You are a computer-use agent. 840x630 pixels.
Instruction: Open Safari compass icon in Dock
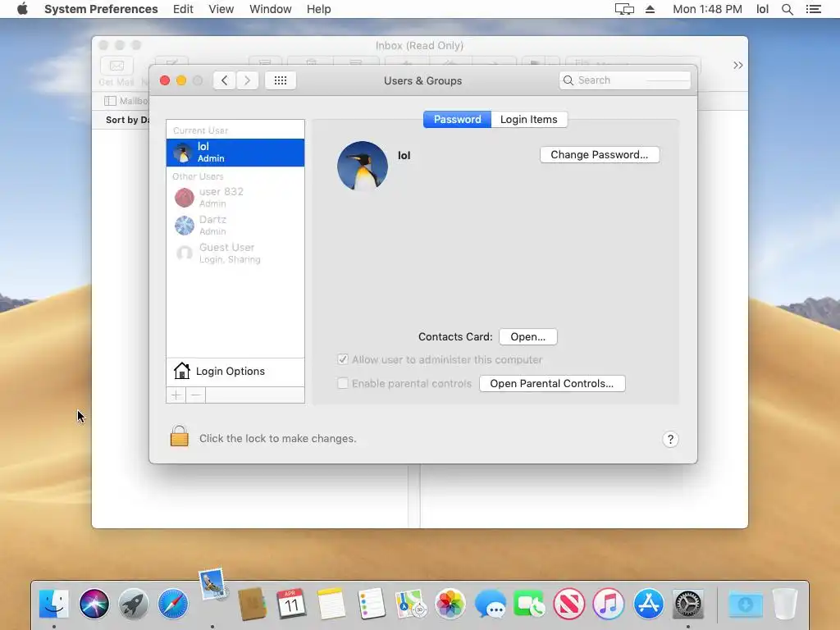[173, 604]
